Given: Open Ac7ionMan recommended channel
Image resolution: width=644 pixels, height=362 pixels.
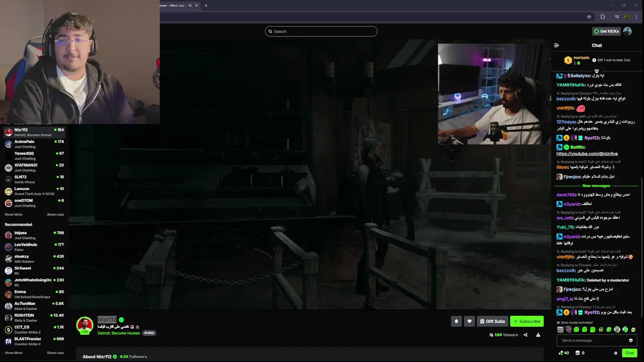Looking at the screenshot, I should point(34,306).
